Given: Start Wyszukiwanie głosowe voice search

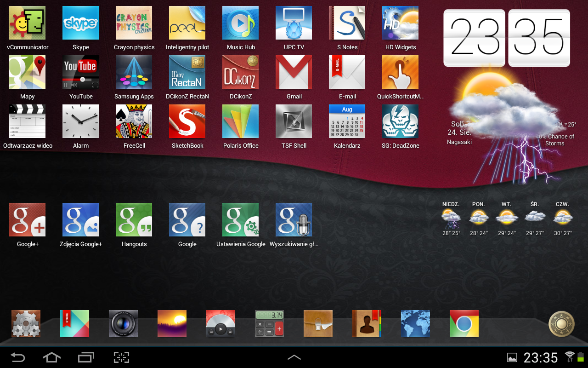Looking at the screenshot, I should (294, 220).
